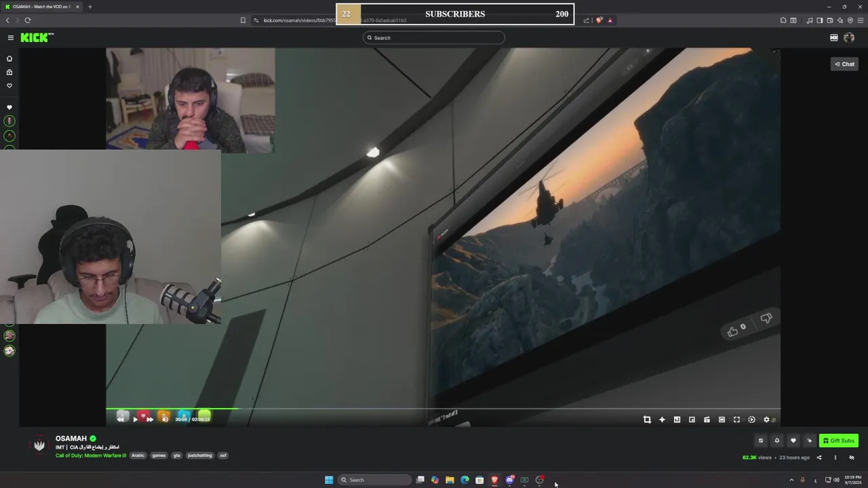
Task: Open the stats chart icon in player
Action: [x=677, y=420]
